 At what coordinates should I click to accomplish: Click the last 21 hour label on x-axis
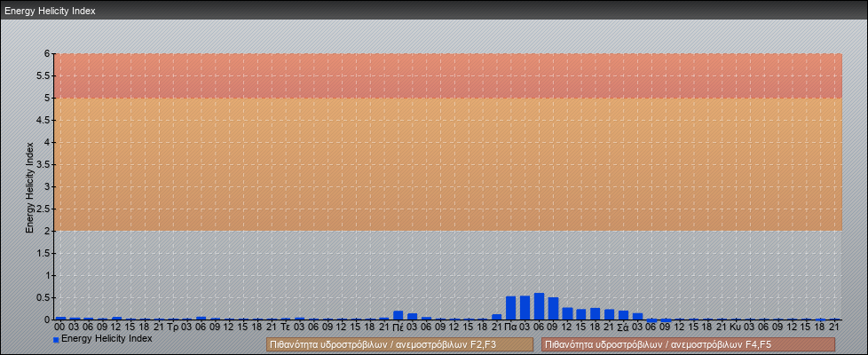point(834,327)
